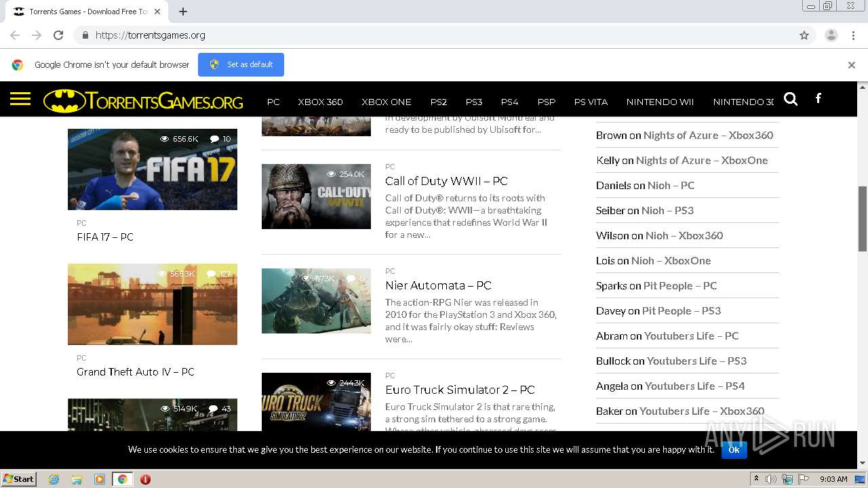Open Euro Truck Simulator 2 – PC link
This screenshot has width=868, height=488.
(x=460, y=390)
